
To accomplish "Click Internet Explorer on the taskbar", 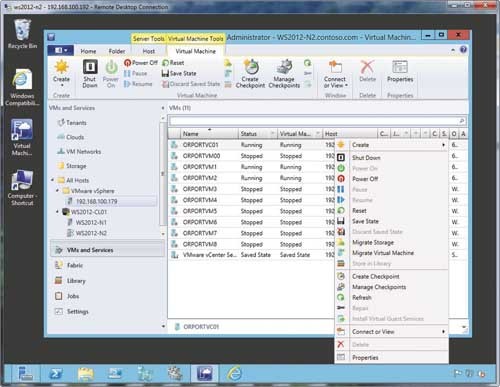I will 234,373.
